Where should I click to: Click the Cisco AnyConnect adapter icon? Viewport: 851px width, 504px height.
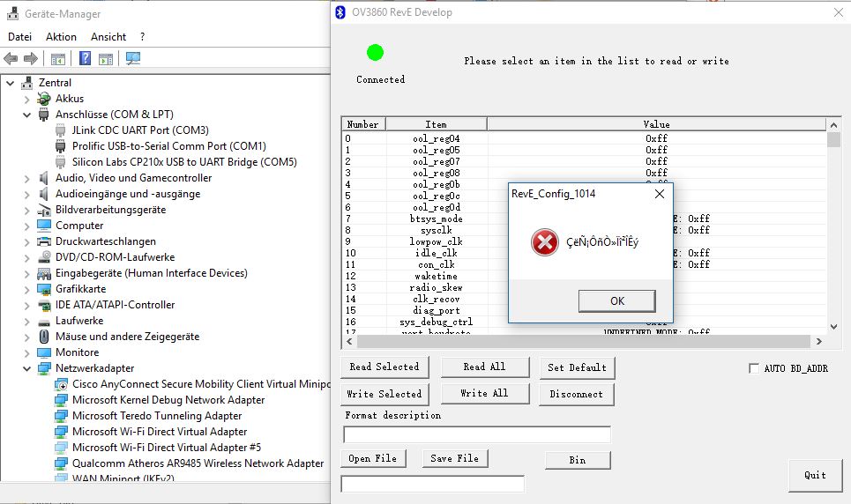coord(61,384)
